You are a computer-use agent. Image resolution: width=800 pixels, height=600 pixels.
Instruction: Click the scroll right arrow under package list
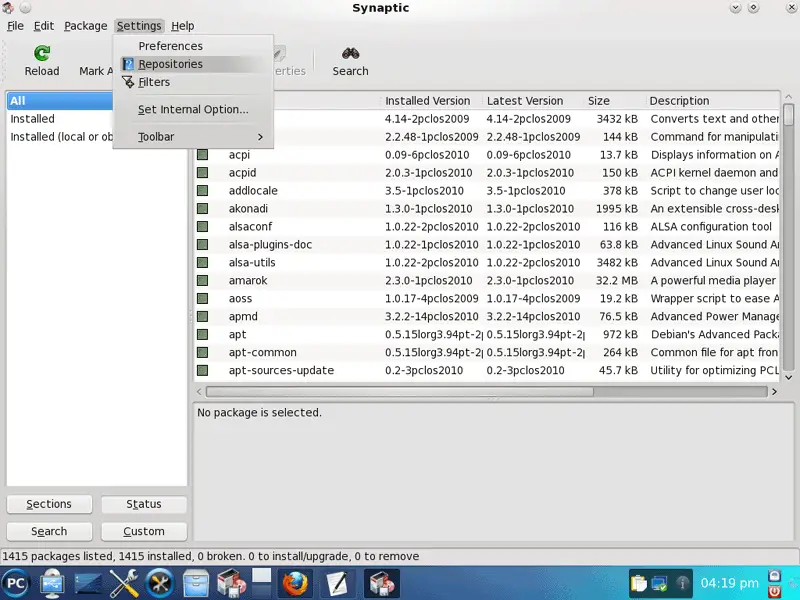pos(774,392)
